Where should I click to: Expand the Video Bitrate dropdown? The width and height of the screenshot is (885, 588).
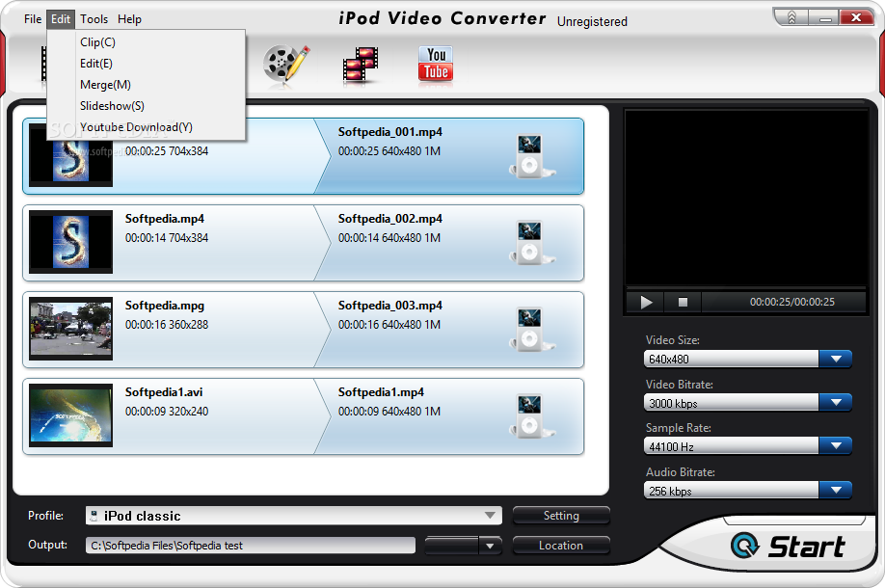click(x=836, y=402)
